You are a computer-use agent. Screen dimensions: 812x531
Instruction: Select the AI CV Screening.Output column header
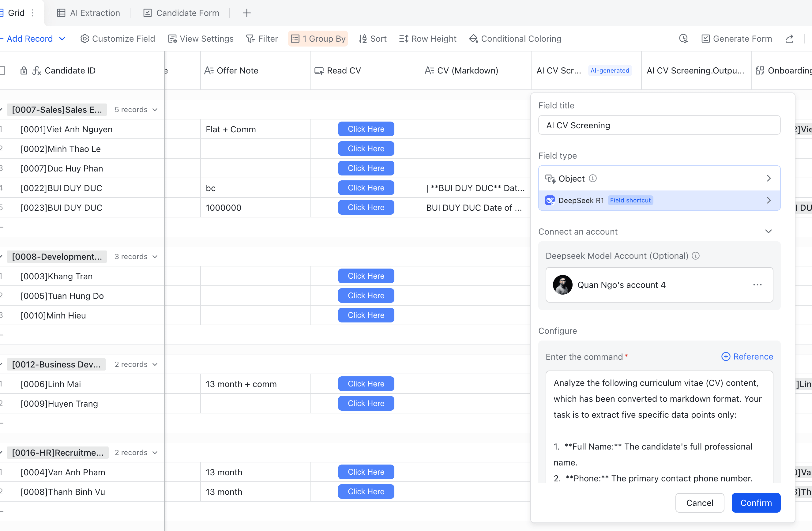point(696,71)
